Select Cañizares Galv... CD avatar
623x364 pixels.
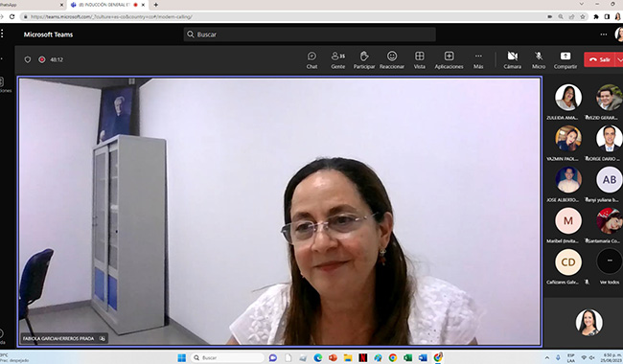click(568, 262)
